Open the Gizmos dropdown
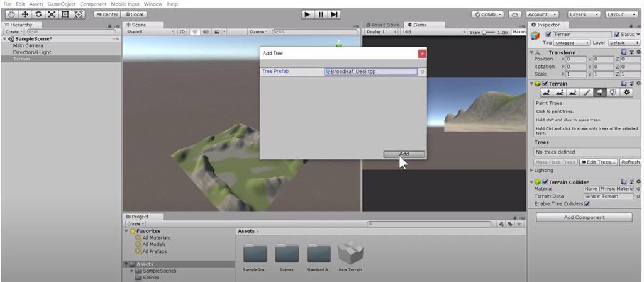The width and height of the screenshot is (644, 282). (258, 31)
